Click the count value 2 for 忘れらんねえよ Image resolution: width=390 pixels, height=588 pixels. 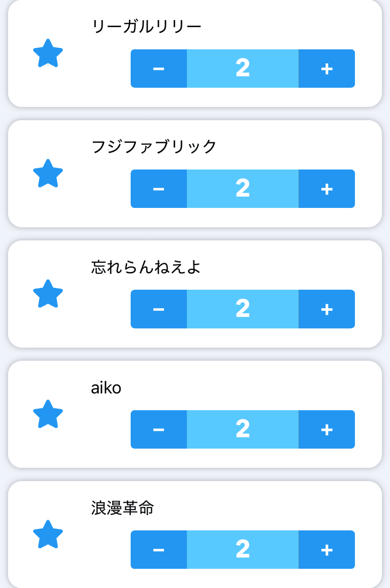(x=243, y=309)
